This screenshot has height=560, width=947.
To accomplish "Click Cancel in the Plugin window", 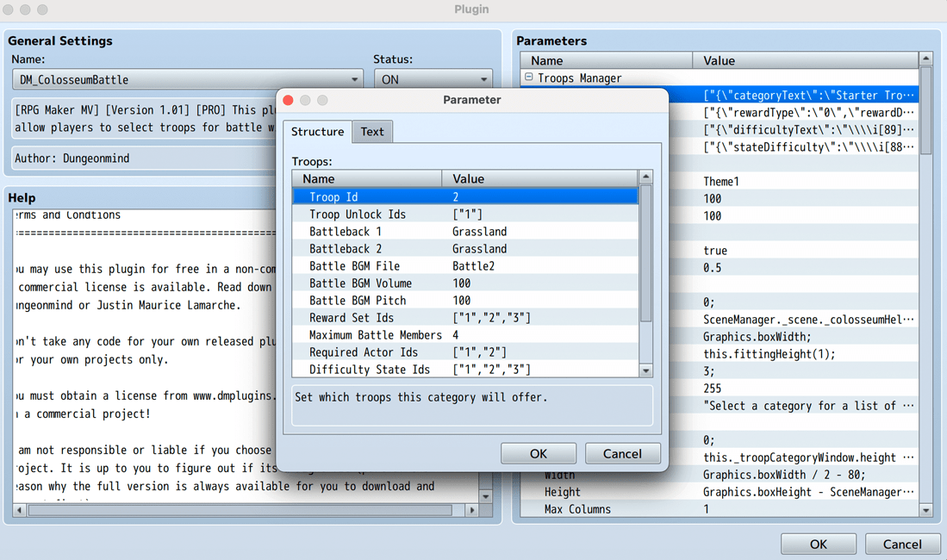I will [902, 544].
